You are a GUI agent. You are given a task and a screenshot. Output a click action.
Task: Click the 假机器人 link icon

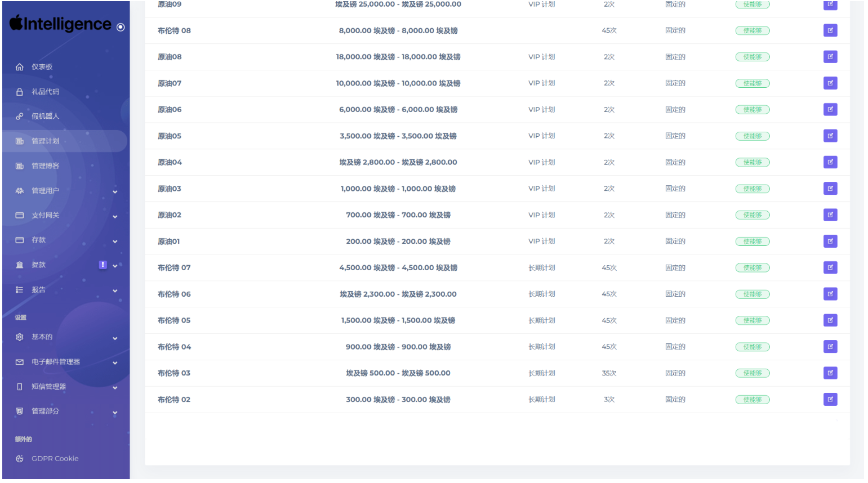tap(20, 117)
